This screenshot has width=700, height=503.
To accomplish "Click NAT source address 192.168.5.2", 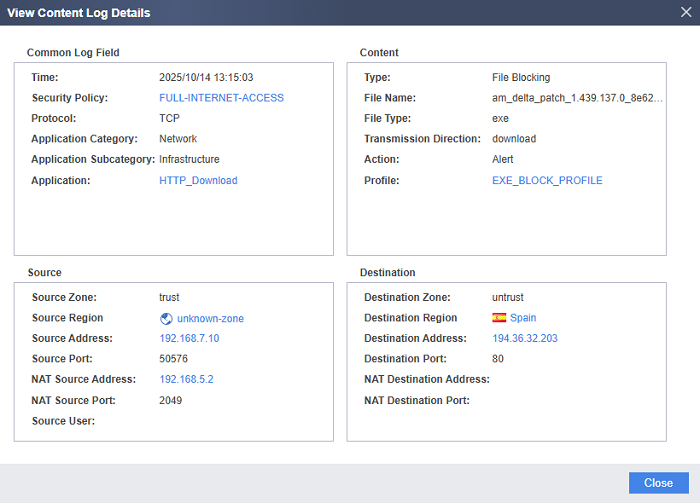I will click(186, 380).
